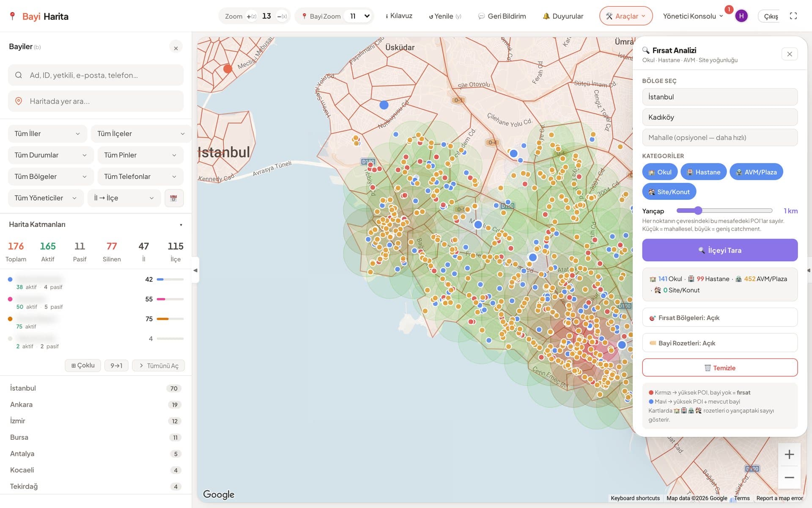Open the Araçlar menu
This screenshot has height=508, width=812.
[x=626, y=16]
